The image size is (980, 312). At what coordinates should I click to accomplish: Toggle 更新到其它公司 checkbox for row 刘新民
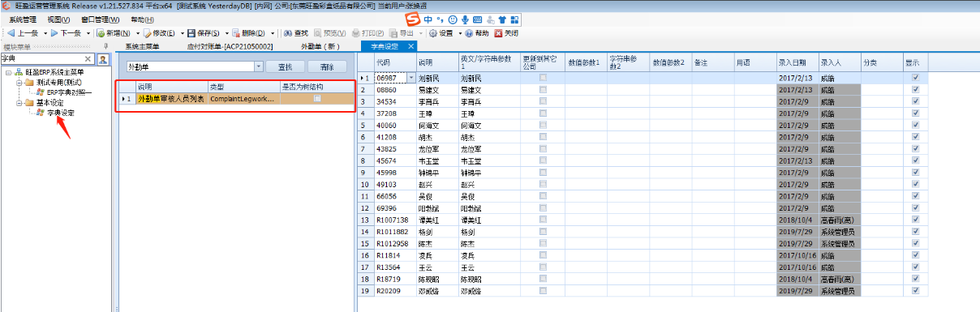[543, 78]
